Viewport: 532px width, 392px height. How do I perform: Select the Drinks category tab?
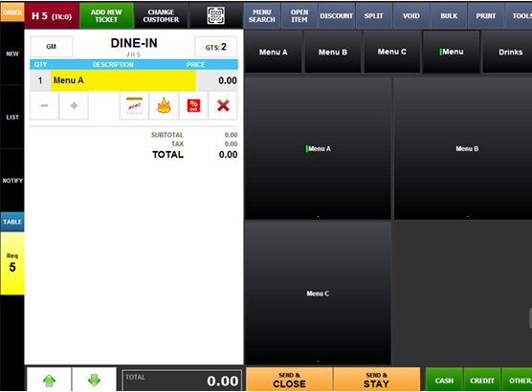click(x=510, y=52)
